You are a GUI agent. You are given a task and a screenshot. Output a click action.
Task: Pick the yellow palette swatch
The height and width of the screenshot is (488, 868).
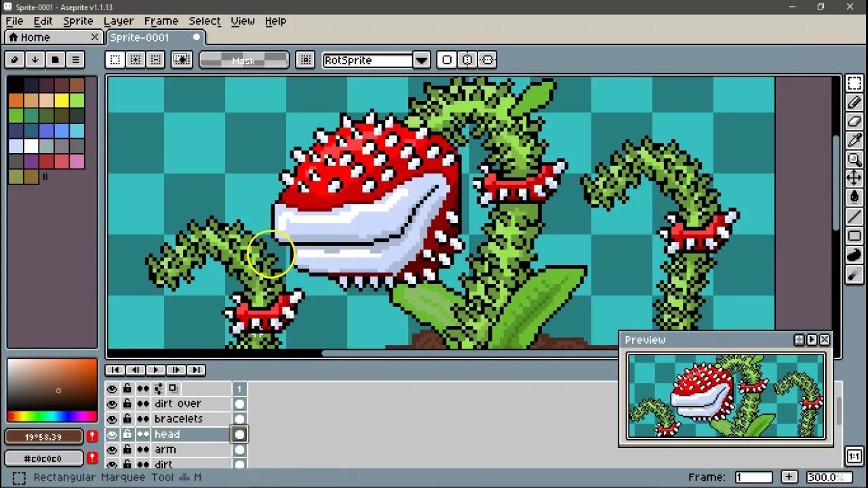click(62, 100)
